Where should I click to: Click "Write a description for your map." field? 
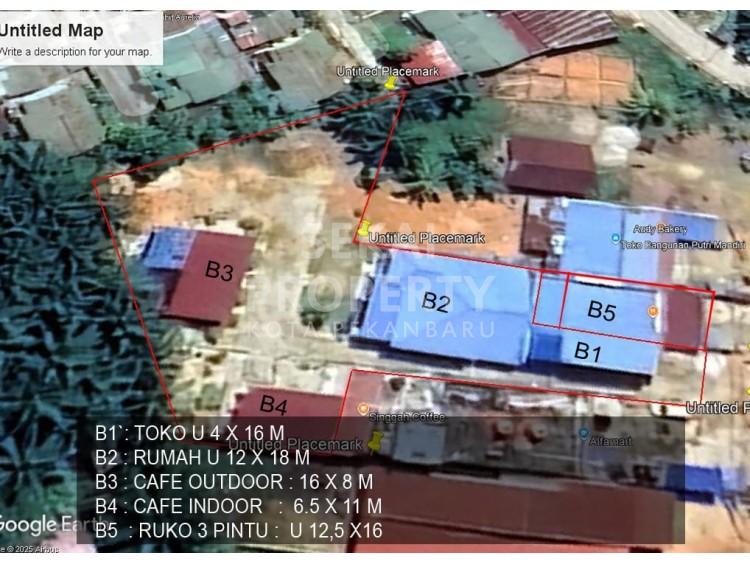[x=76, y=52]
